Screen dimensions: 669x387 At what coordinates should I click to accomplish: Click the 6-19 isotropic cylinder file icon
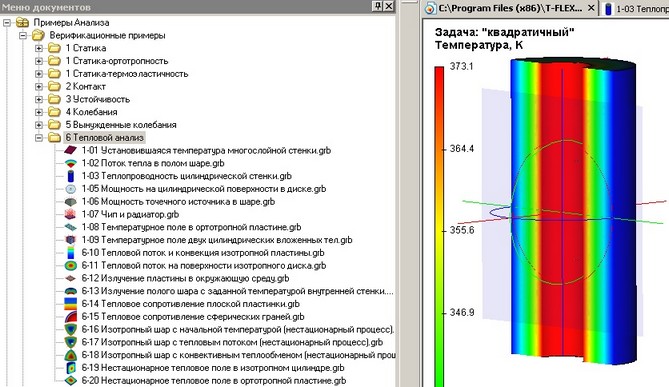70,368
